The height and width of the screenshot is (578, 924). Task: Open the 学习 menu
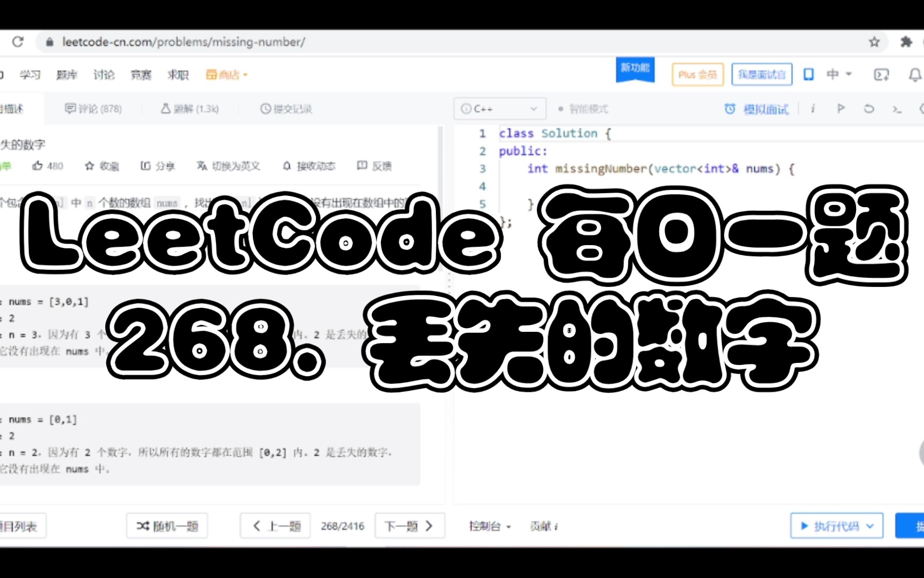click(30, 75)
